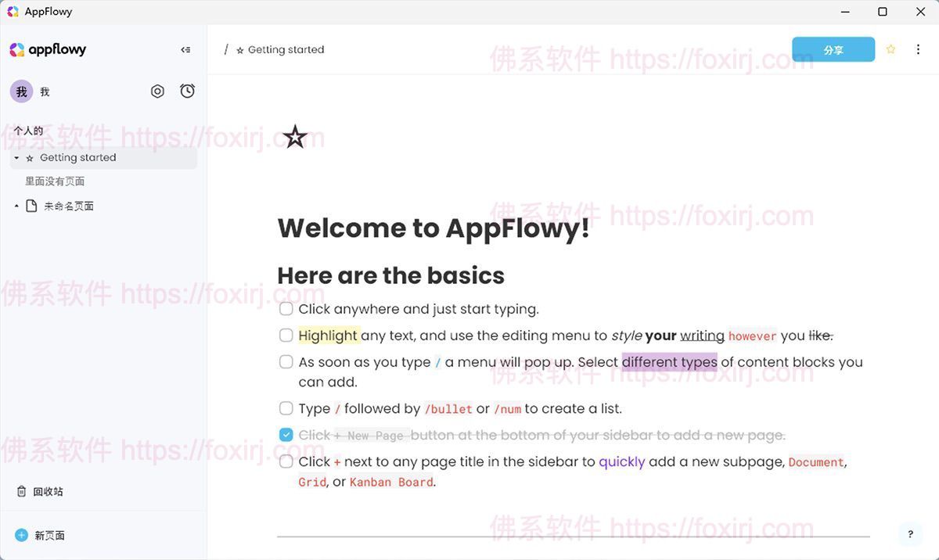
Task: Select Getting started in the breadcrumb
Action: point(285,49)
